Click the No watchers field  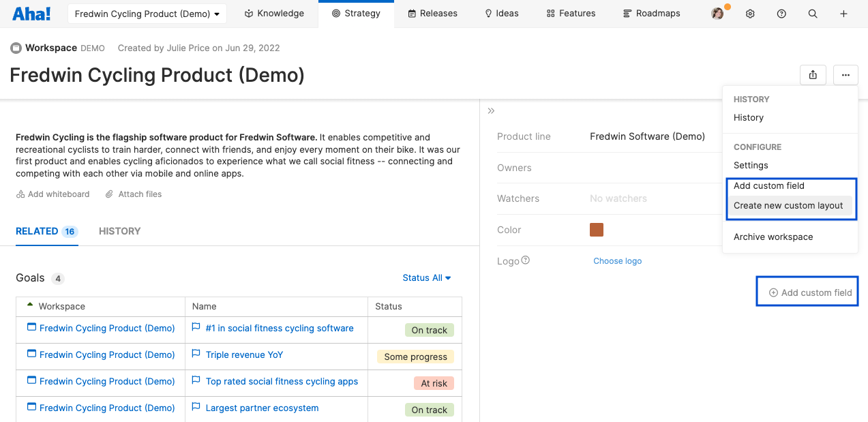(x=618, y=199)
